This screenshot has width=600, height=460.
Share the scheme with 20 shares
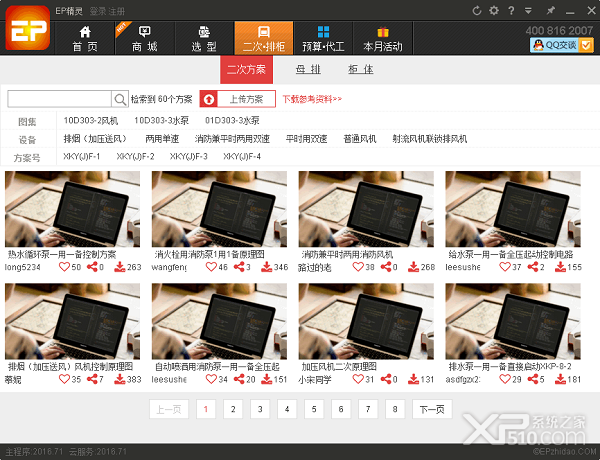click(239, 379)
